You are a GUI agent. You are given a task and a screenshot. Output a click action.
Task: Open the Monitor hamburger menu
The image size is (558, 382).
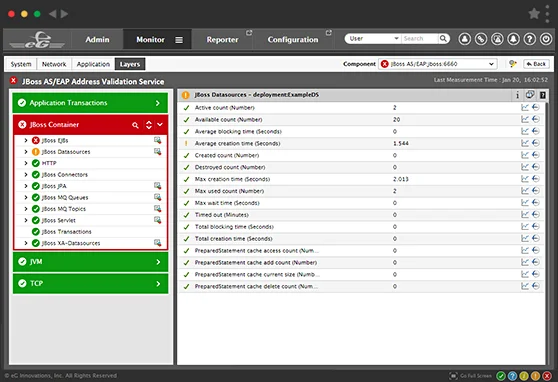[x=179, y=40]
